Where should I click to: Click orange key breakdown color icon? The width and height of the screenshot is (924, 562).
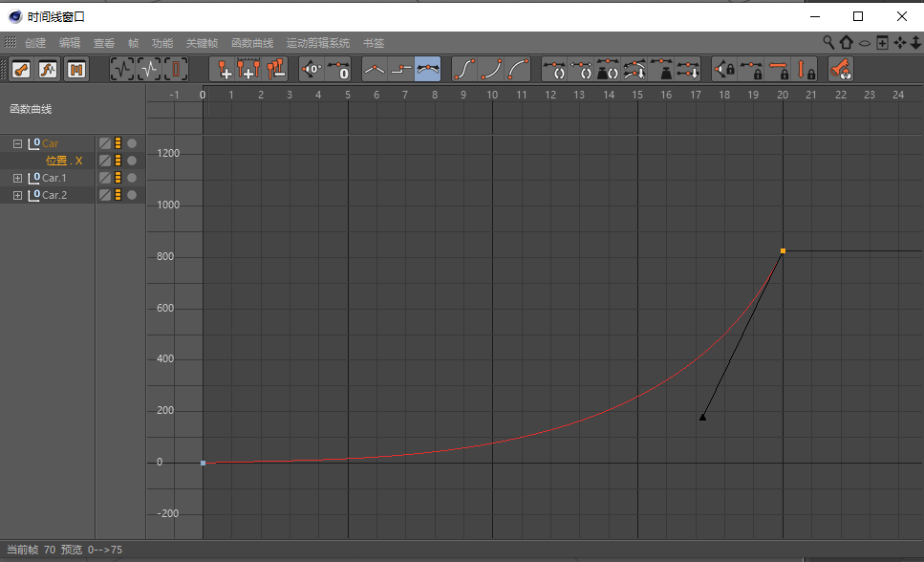(840, 70)
